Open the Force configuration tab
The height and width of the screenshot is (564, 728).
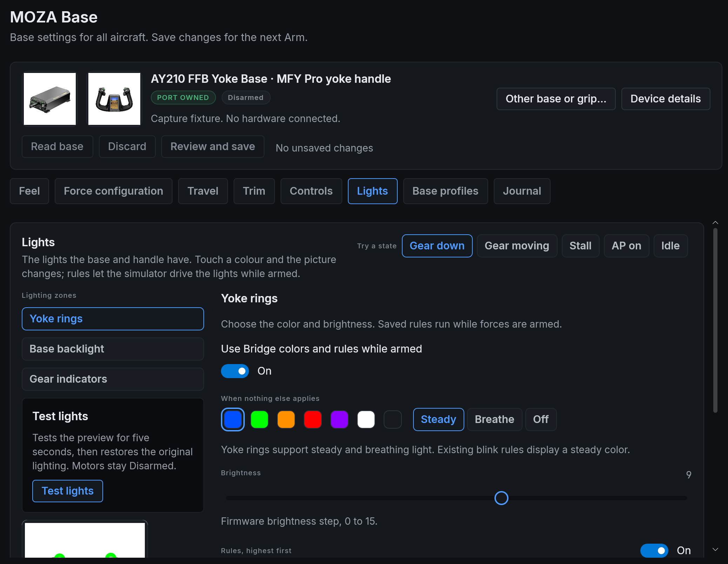(x=113, y=191)
